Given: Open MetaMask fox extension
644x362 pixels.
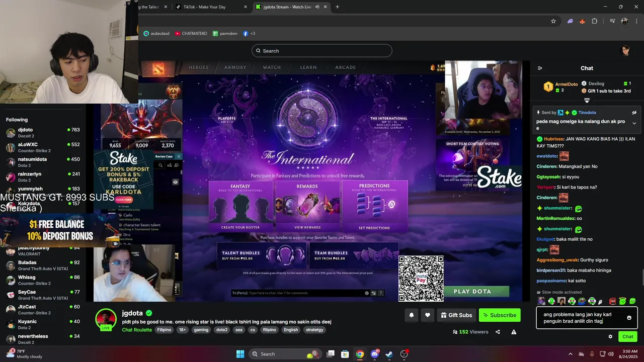Looking at the screenshot, I should click(582, 21).
